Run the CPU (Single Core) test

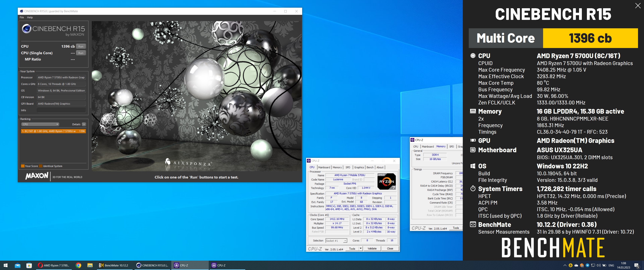pos(81,53)
